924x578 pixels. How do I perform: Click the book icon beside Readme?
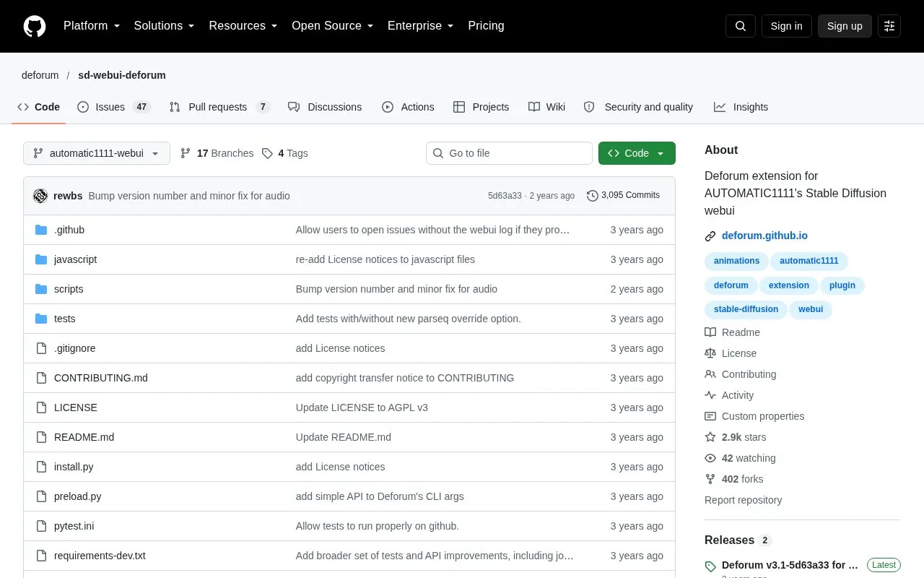click(710, 332)
